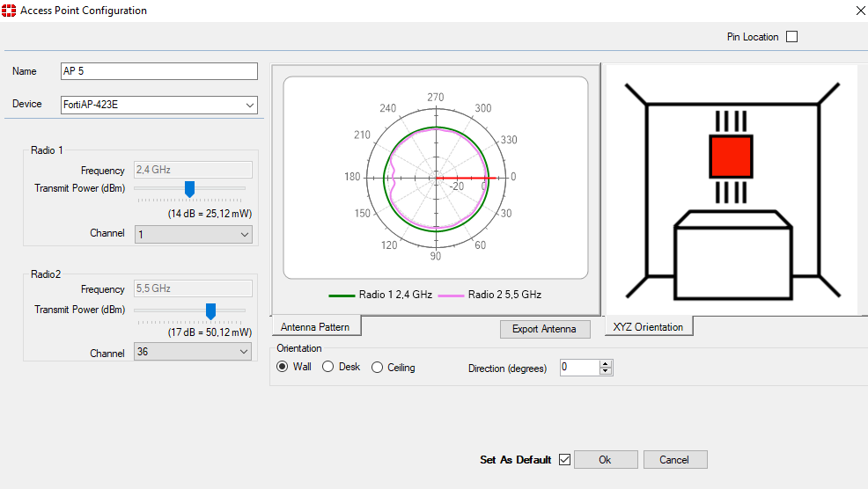Viewport: 868px width, 489px height.
Task: Click the 14 dB = 25,12 mW power readout
Action: [x=210, y=214]
